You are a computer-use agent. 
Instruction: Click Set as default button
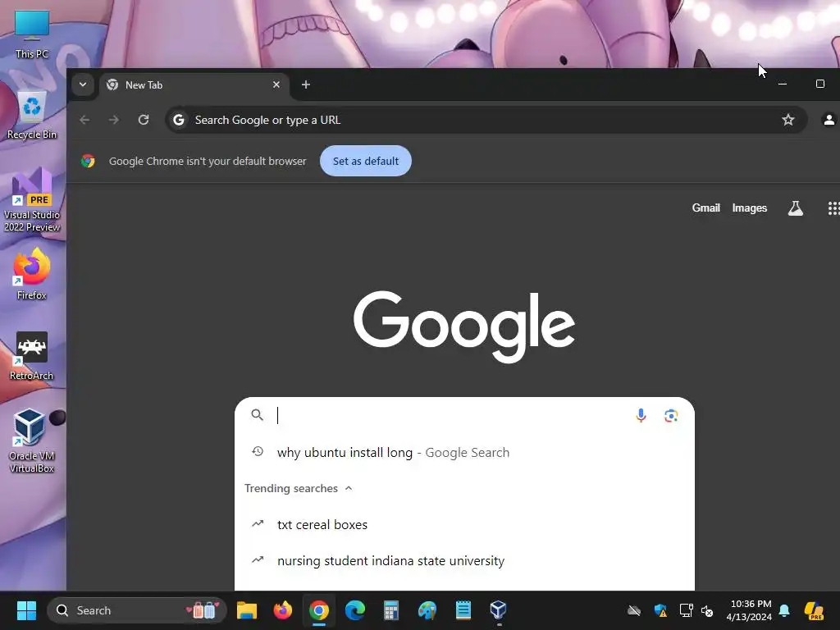[x=366, y=161]
